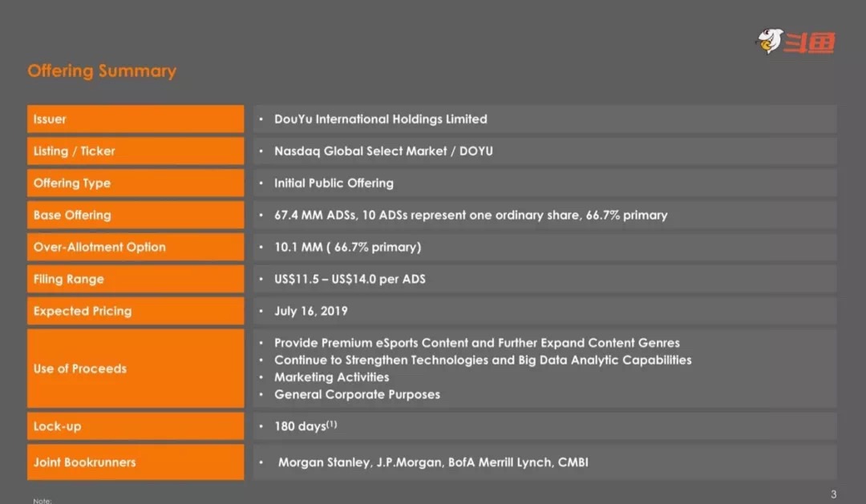This screenshot has height=504, width=866.
Task: Click 'Initial Public Offering' text
Action: pos(334,183)
